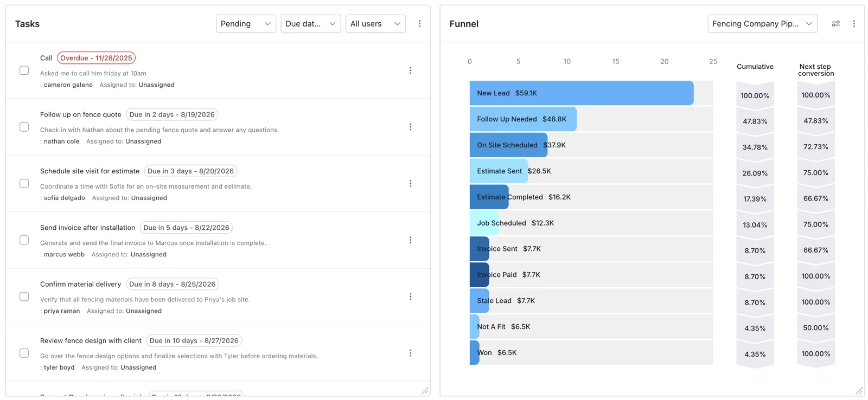Select the Not A Fit funnel bar
Image resolution: width=868 pixels, height=400 pixels.
coord(475,327)
